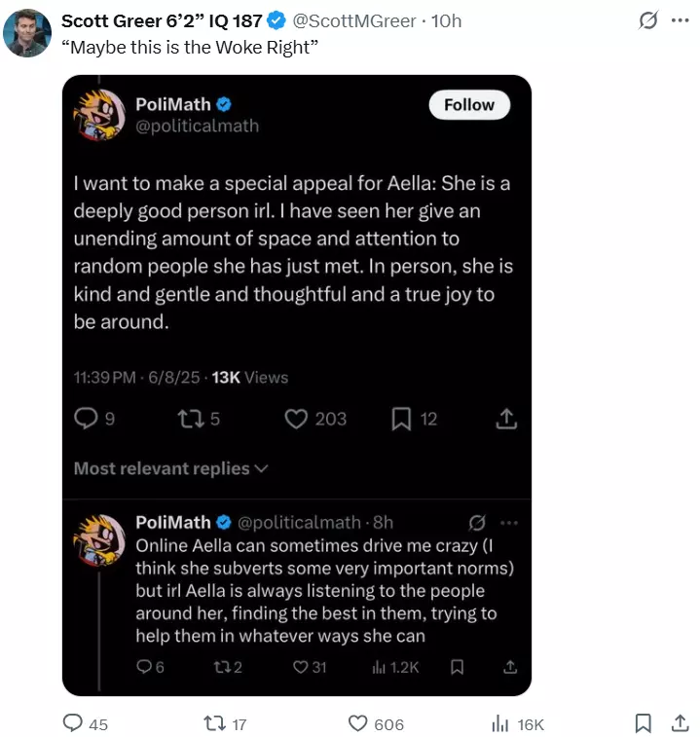Open the Grok icon on Scott Greer's post
Screen dimensions: 700x737
pos(648,20)
